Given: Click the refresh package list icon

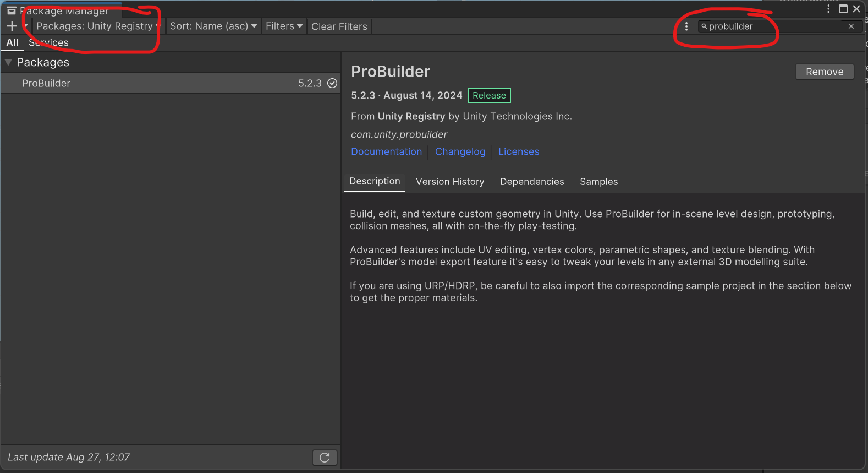Looking at the screenshot, I should pyautogui.click(x=325, y=457).
